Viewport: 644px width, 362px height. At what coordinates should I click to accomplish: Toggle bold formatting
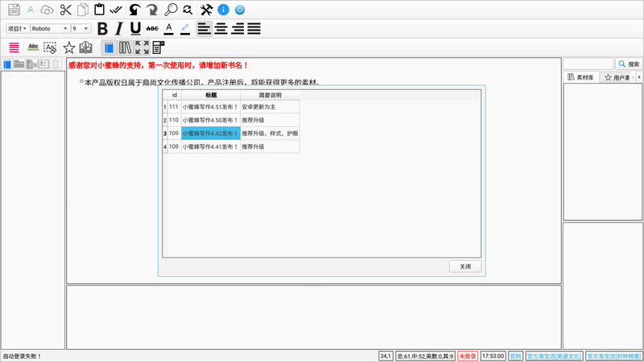(x=102, y=29)
